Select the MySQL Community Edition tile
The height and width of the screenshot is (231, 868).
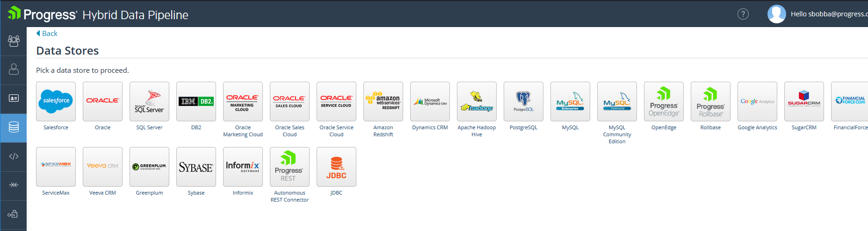point(617,101)
